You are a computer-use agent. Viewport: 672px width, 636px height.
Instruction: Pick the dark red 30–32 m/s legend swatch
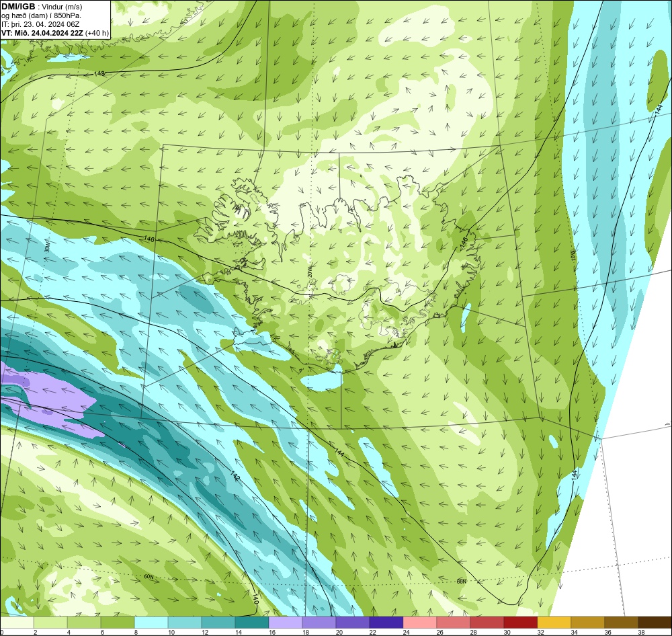pyautogui.click(x=521, y=623)
